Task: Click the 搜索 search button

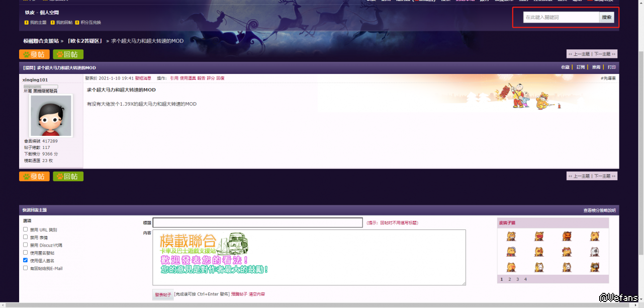Action: [x=607, y=17]
